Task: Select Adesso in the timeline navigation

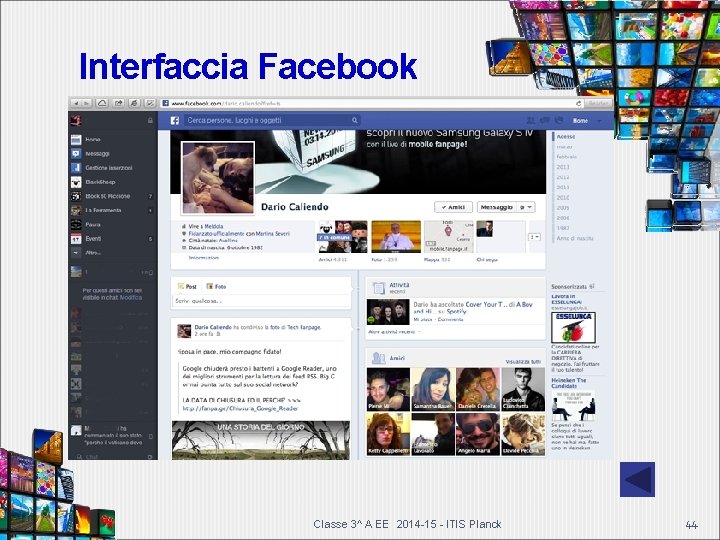Action: click(x=566, y=137)
